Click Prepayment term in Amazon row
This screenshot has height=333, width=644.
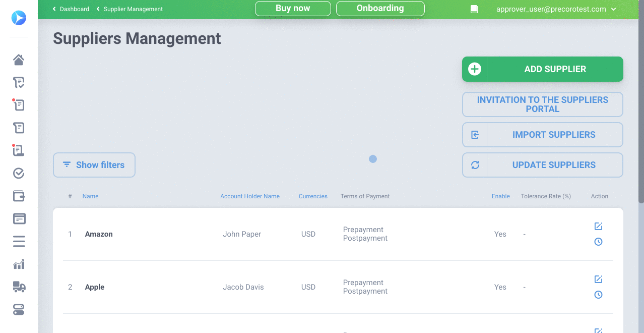363,230
